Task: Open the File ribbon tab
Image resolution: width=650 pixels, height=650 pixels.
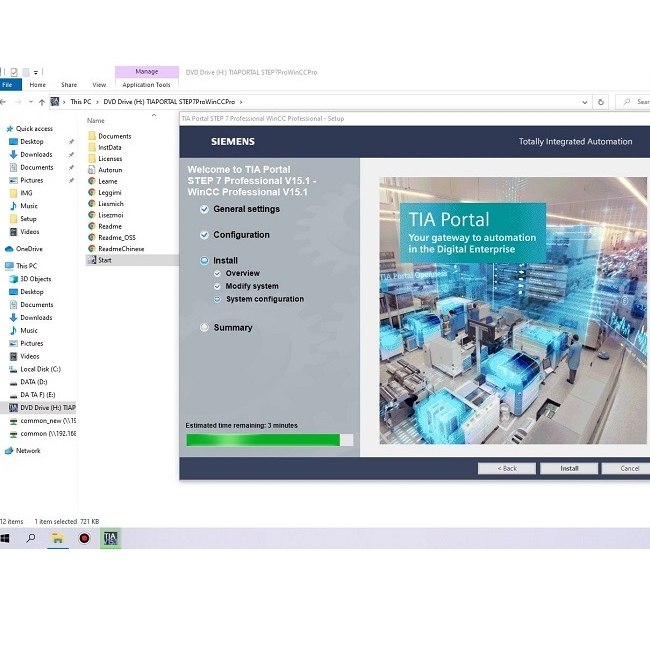Action: click(9, 85)
